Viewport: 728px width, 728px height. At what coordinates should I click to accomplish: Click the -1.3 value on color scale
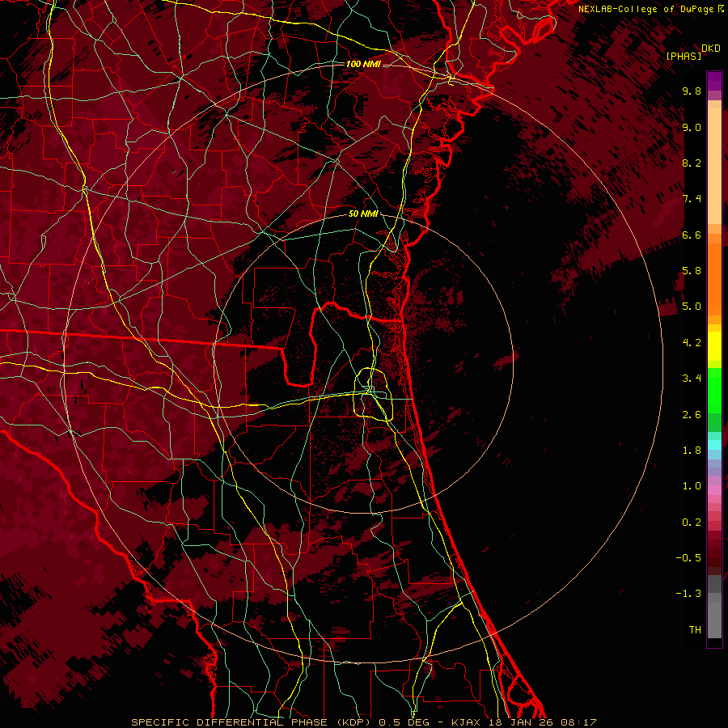[688, 594]
